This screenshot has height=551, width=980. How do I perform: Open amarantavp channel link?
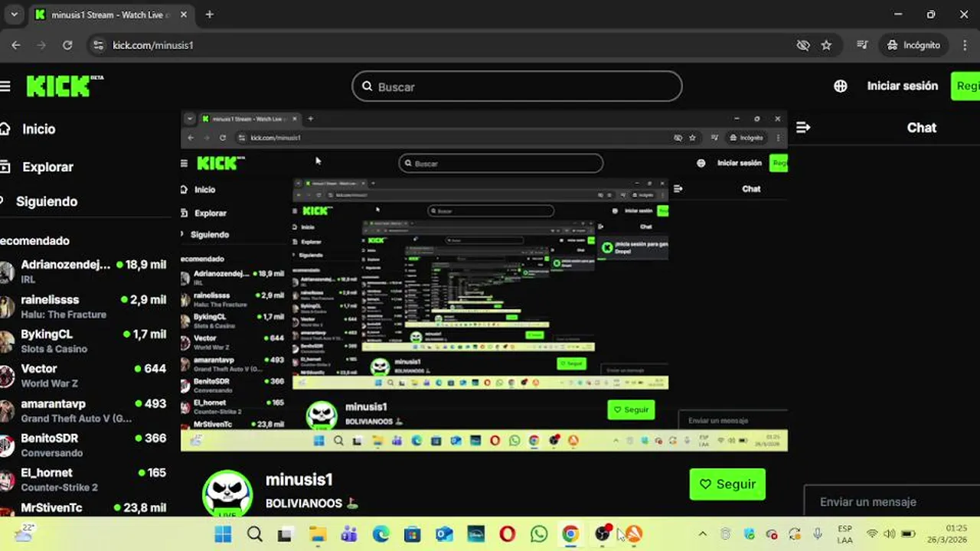(54, 403)
